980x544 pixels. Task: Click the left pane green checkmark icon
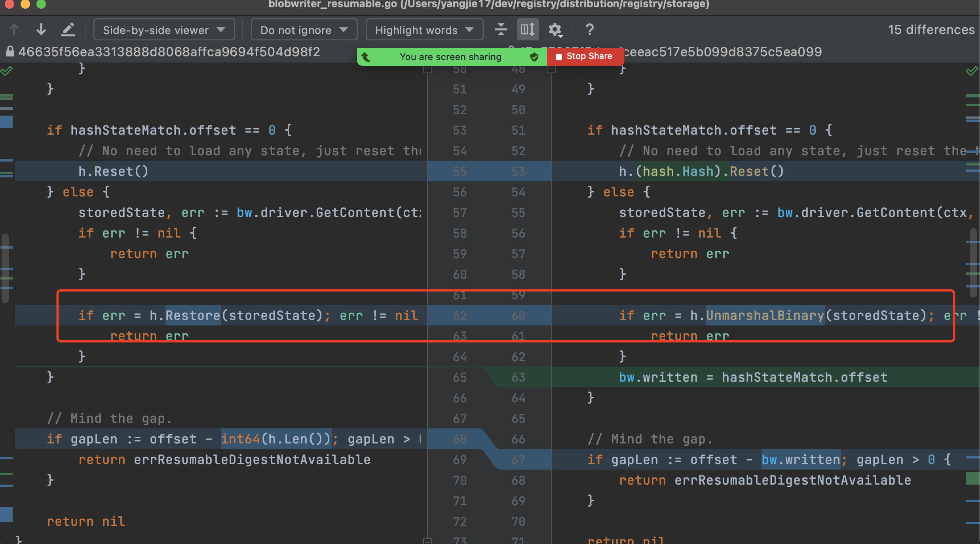pyautogui.click(x=7, y=71)
